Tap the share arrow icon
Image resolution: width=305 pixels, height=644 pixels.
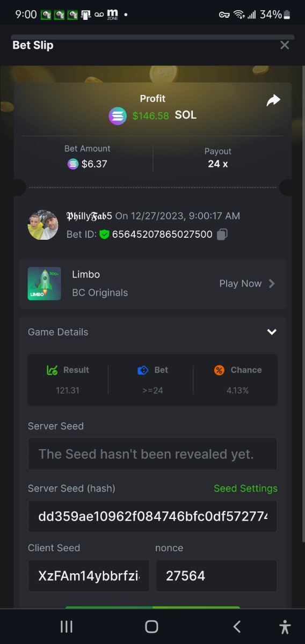(273, 100)
